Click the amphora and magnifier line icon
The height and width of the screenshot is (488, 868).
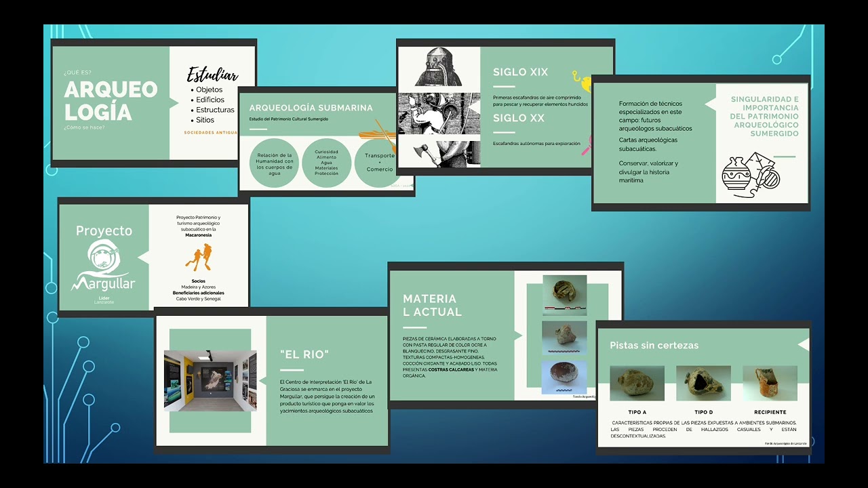coord(751,176)
